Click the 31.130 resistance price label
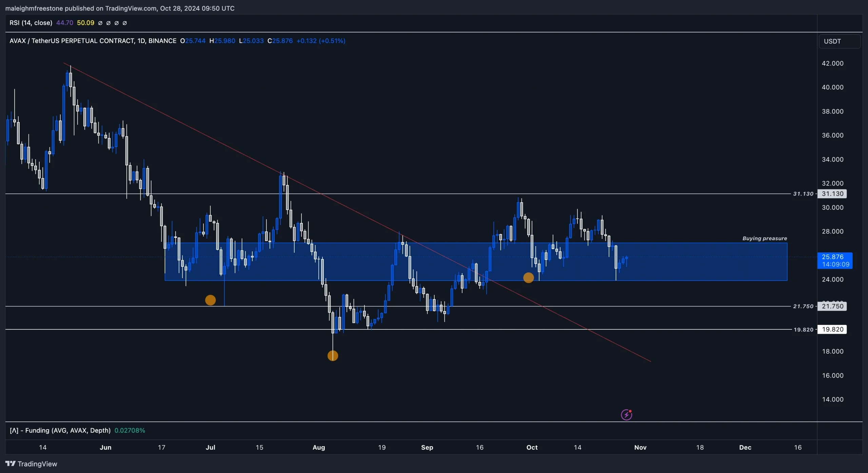Viewport: 868px width, 473px height. 832,193
